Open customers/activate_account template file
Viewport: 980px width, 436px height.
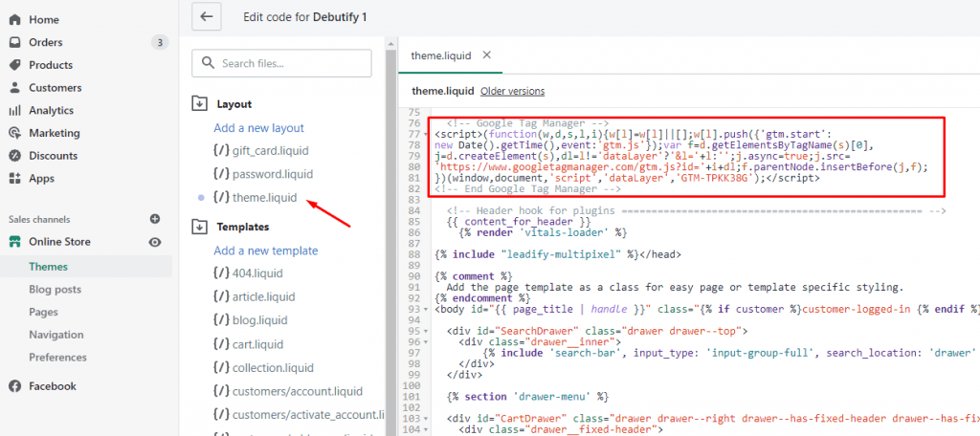click(x=299, y=414)
